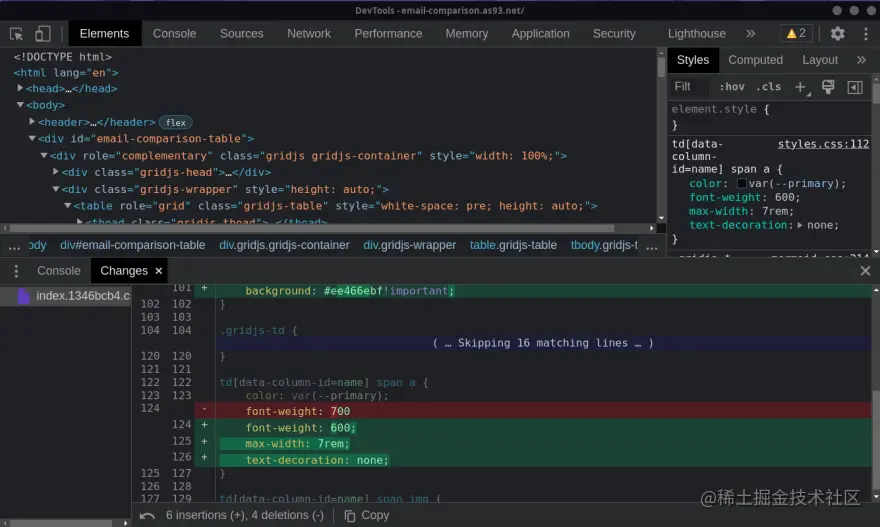Collapse the gridjs-table table node

pyautogui.click(x=67, y=205)
